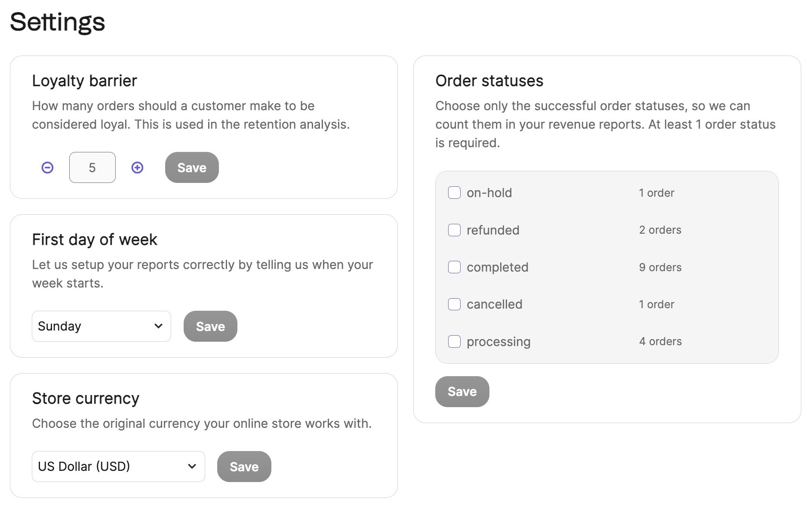Image resolution: width=812 pixels, height=507 pixels.
Task: Open the Store currency dropdown
Action: pos(118,467)
